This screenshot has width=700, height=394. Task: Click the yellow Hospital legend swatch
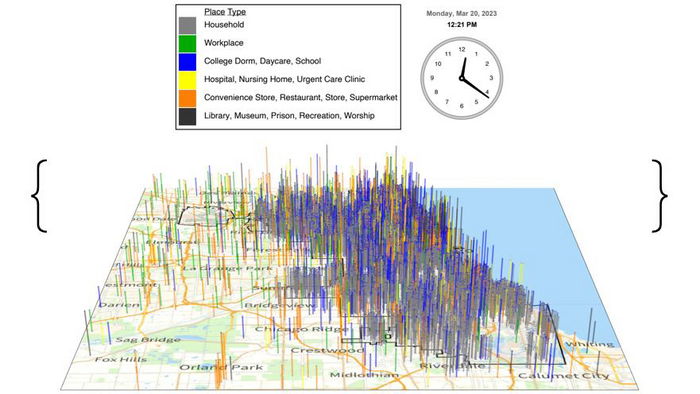coord(187,80)
